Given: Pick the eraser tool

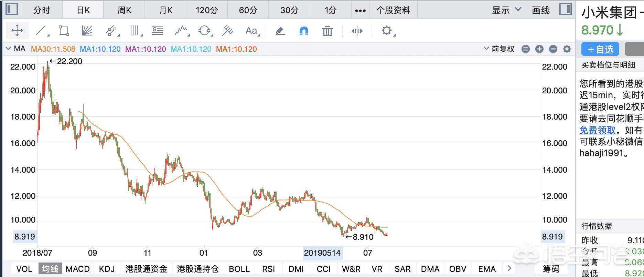Looking at the screenshot, I should (x=280, y=31).
